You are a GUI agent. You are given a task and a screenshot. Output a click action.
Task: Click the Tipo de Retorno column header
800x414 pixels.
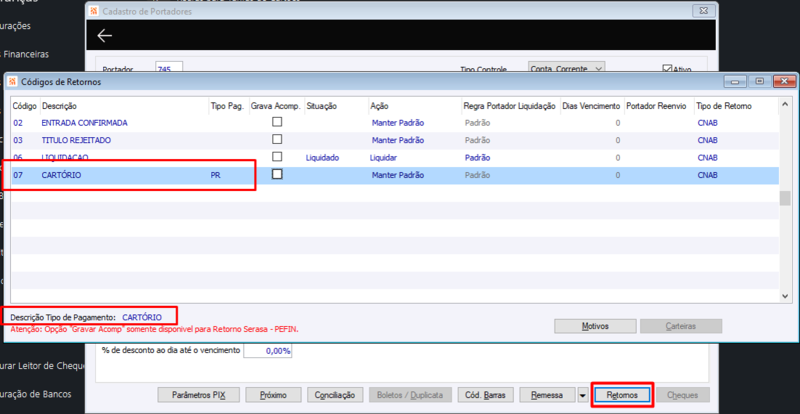click(723, 106)
